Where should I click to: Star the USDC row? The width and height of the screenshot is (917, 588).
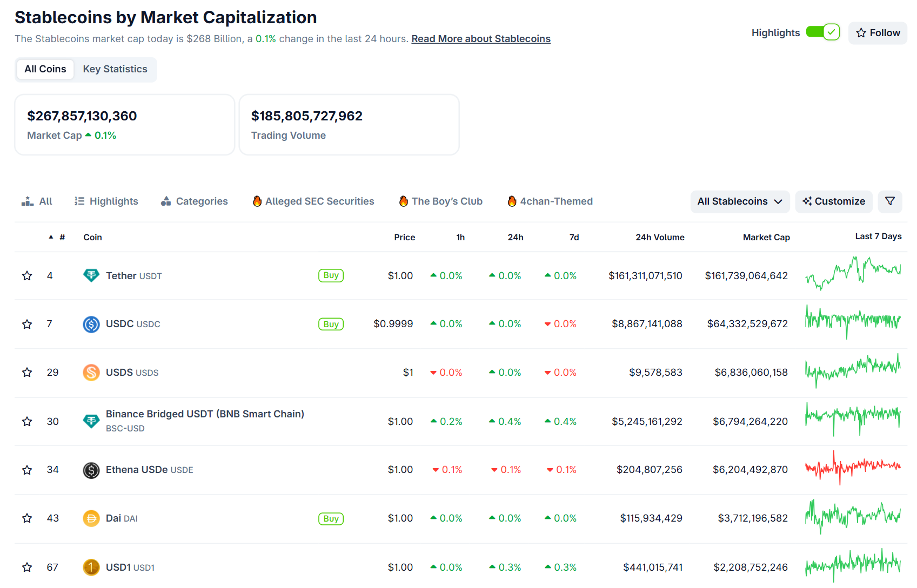click(x=27, y=324)
